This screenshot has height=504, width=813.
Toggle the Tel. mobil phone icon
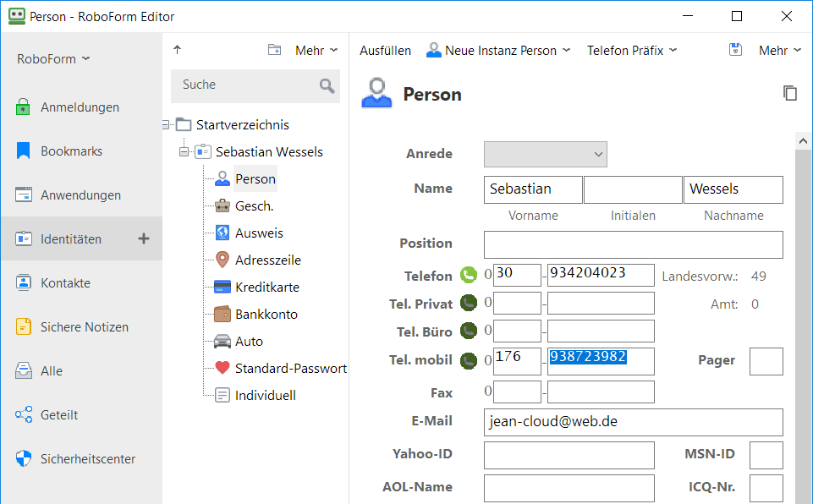coord(469,360)
